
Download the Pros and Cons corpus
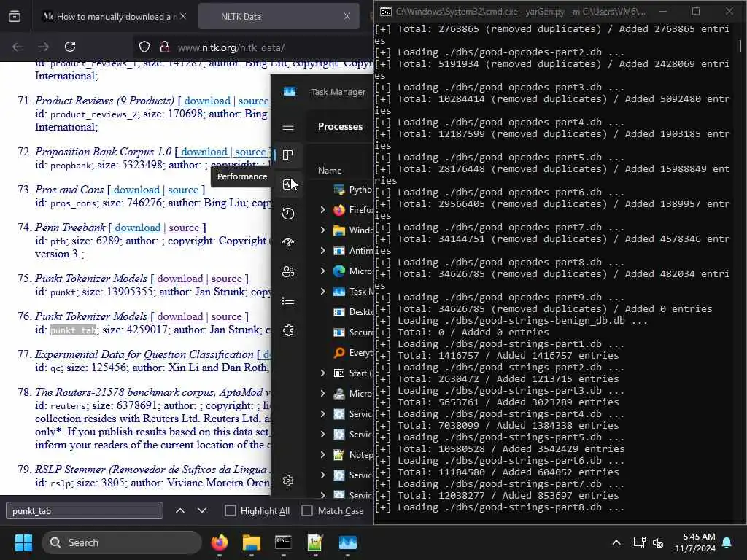[x=136, y=190]
